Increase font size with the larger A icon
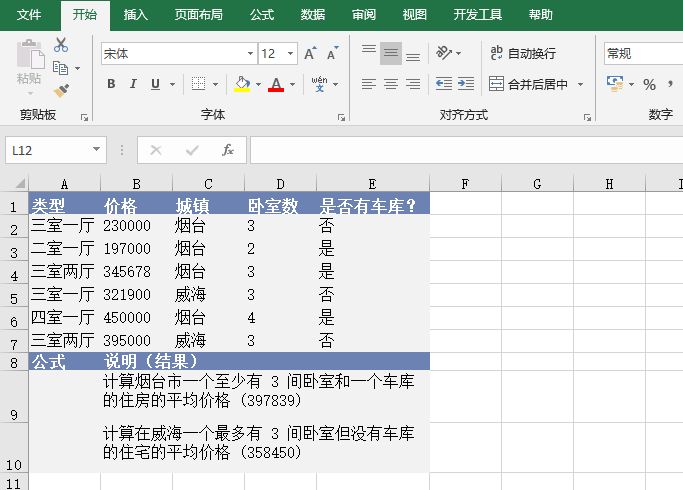The width and height of the screenshot is (683, 490). click(x=309, y=53)
